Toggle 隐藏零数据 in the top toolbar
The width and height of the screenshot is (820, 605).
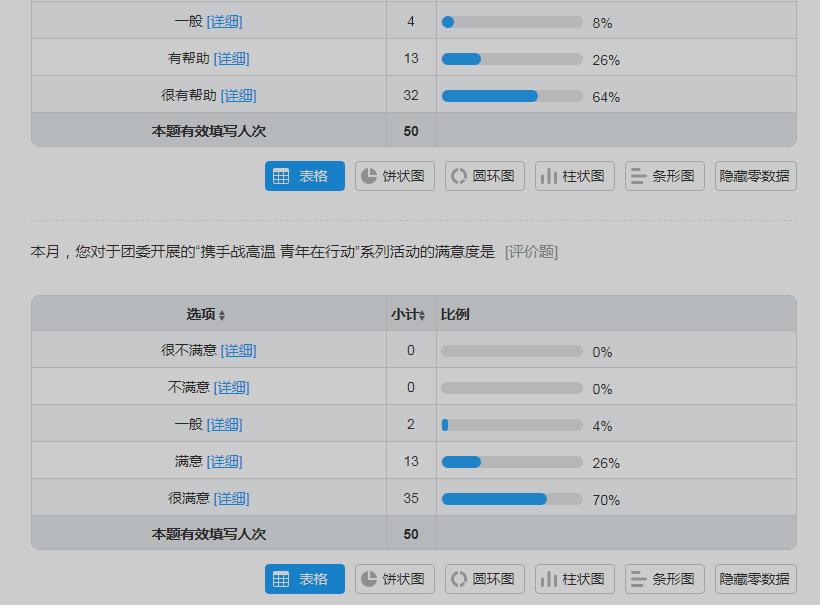coord(756,176)
